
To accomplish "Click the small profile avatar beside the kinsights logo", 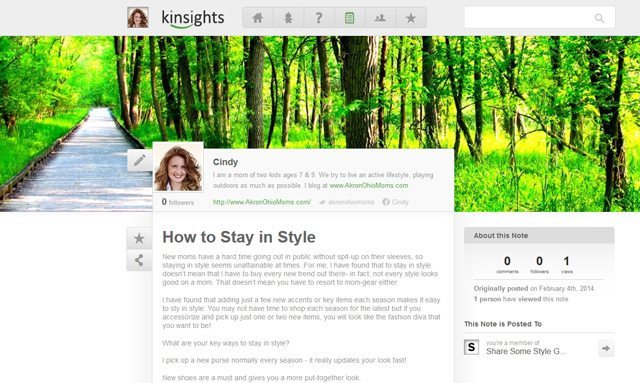I will click(x=138, y=18).
